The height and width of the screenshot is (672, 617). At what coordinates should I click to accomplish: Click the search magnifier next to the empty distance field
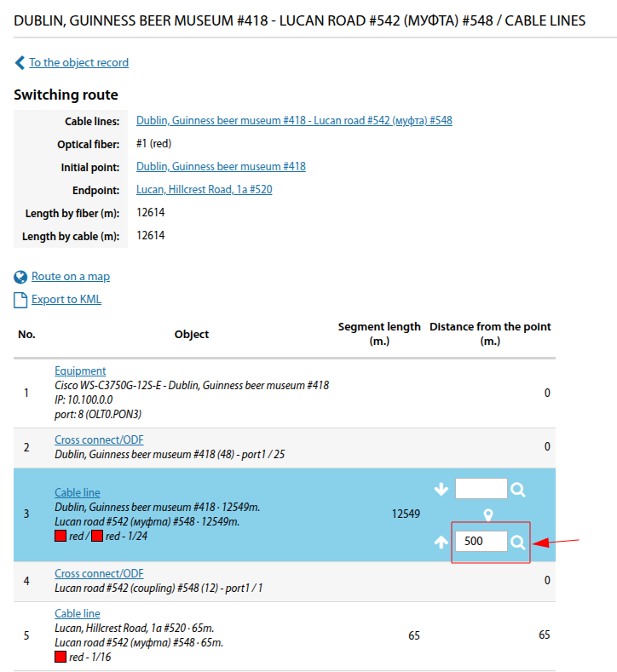pyautogui.click(x=518, y=489)
